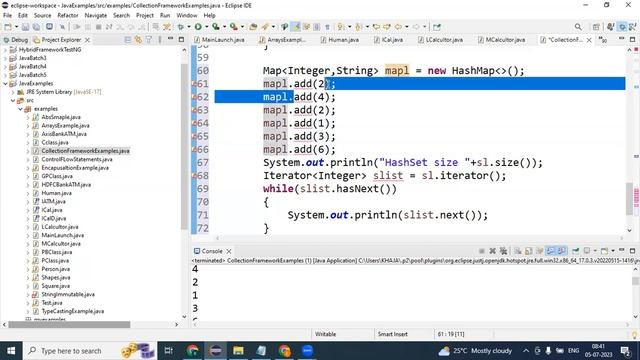Click the editor vertical scrollbar thumb
The width and height of the screenshot is (640, 360).
point(629,199)
